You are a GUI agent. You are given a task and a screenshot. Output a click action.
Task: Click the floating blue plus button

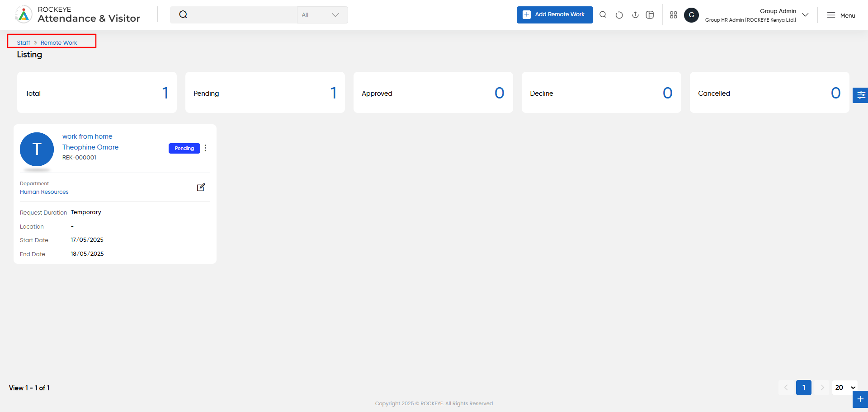(860, 399)
